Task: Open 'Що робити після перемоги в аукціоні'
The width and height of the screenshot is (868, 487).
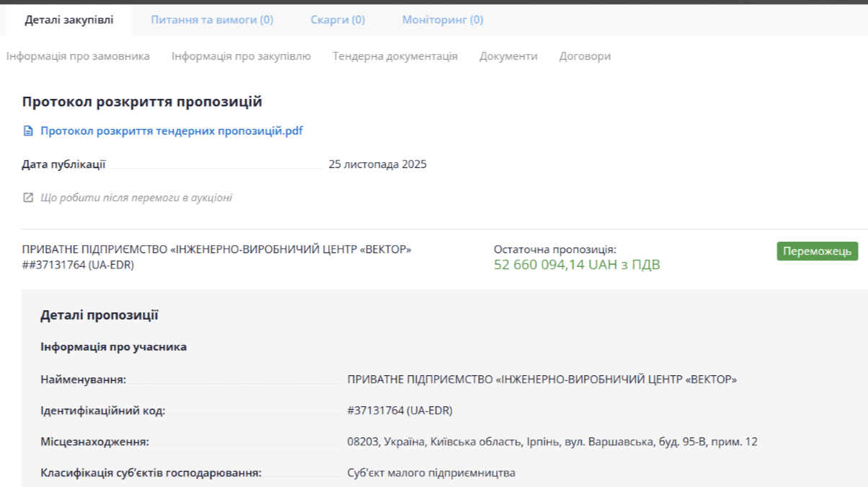Action: coord(136,198)
